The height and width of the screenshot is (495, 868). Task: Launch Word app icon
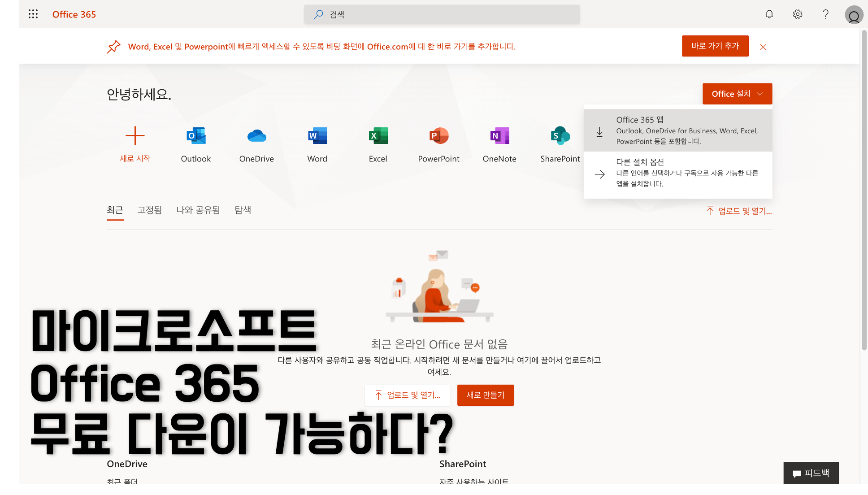[317, 135]
